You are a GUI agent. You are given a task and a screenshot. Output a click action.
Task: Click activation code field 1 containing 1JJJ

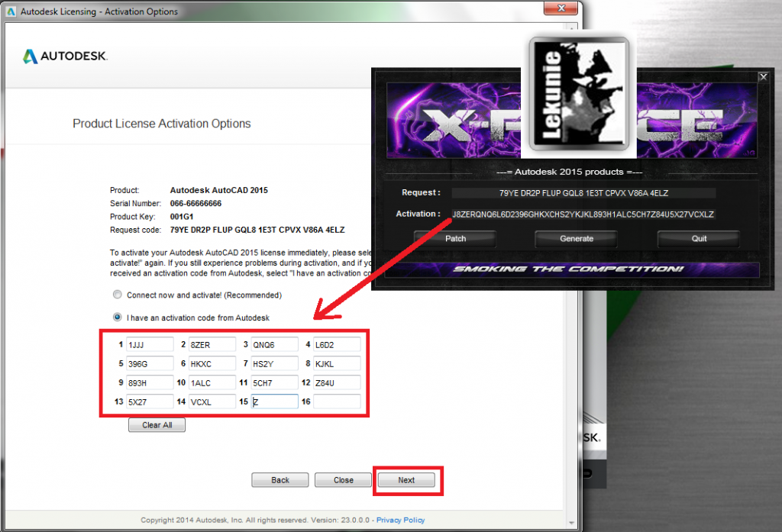pyautogui.click(x=150, y=344)
